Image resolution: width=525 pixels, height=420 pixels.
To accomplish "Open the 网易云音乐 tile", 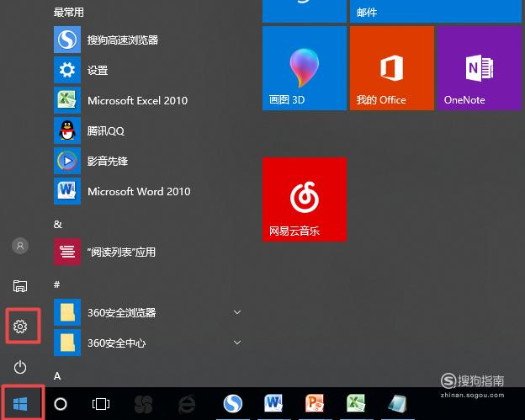I will [x=305, y=199].
